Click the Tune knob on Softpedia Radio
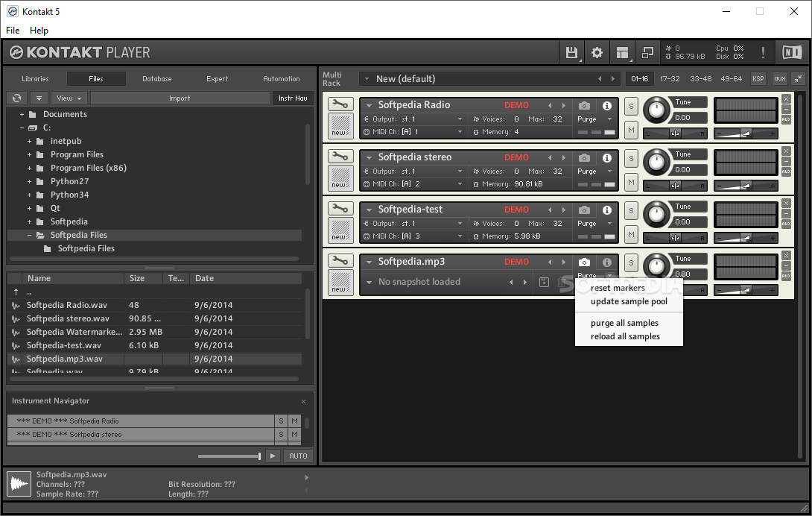The image size is (812, 516). [x=656, y=110]
